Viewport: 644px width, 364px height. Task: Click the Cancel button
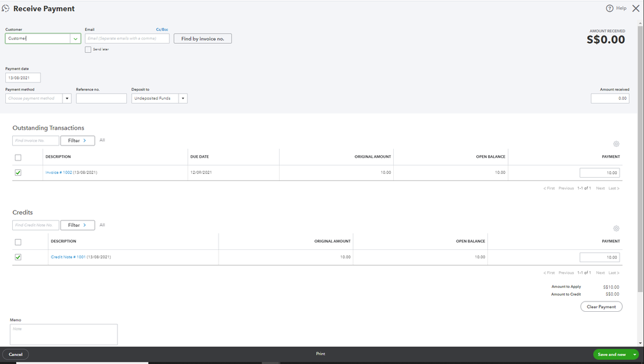pos(15,354)
